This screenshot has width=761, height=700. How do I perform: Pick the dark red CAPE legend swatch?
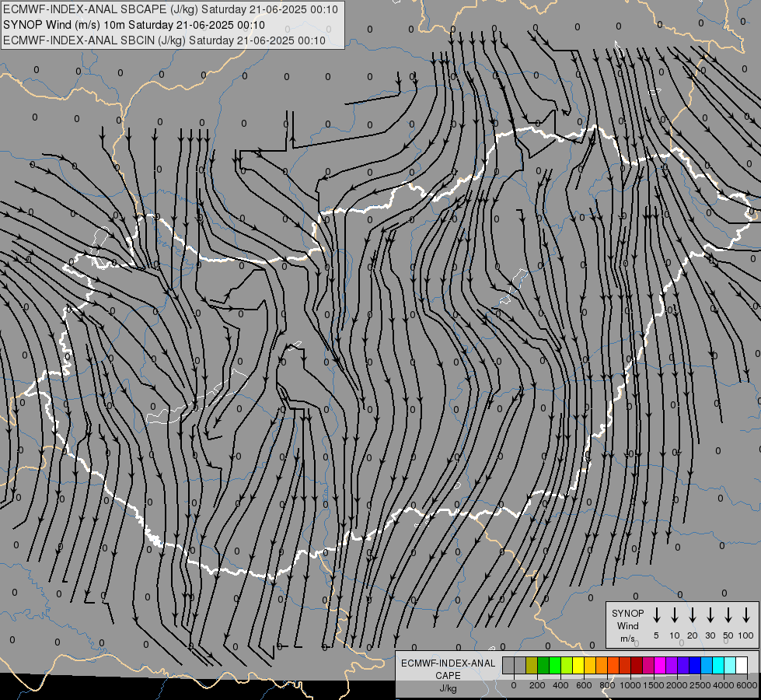click(x=637, y=666)
